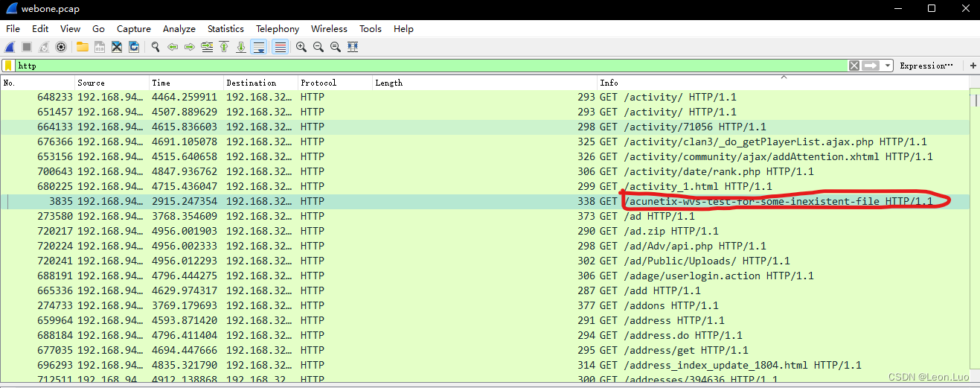The height and width of the screenshot is (388, 980).
Task: Close this capture file icon
Action: tap(117, 47)
